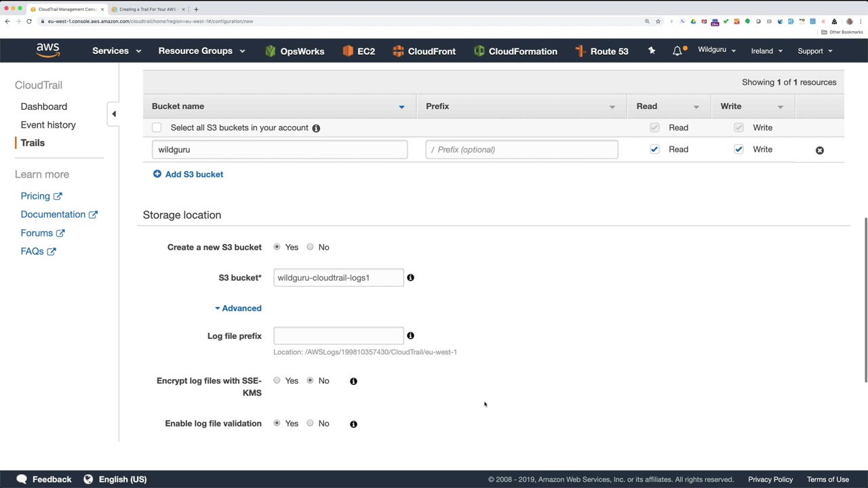The width and height of the screenshot is (868, 488).
Task: Focus the S3 bucket name field
Action: pos(338,278)
